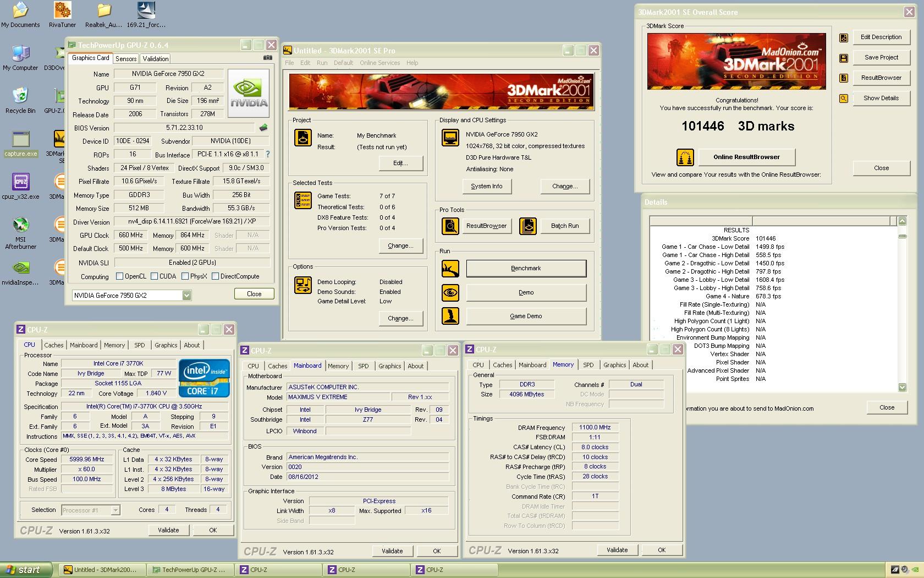This screenshot has height=578, width=924.
Task: Click MadOnion 3DMark2001 banner in score window
Action: point(736,61)
